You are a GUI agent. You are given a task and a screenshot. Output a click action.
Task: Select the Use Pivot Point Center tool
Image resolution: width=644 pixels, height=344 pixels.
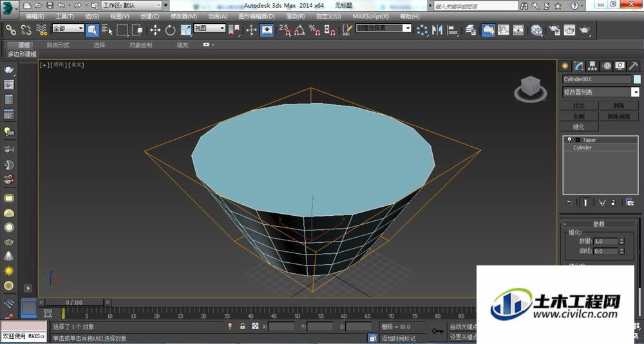tap(234, 30)
